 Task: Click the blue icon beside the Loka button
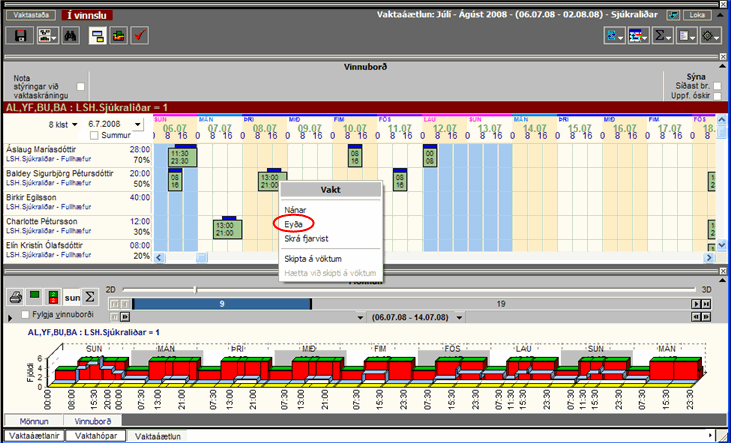tap(672, 15)
